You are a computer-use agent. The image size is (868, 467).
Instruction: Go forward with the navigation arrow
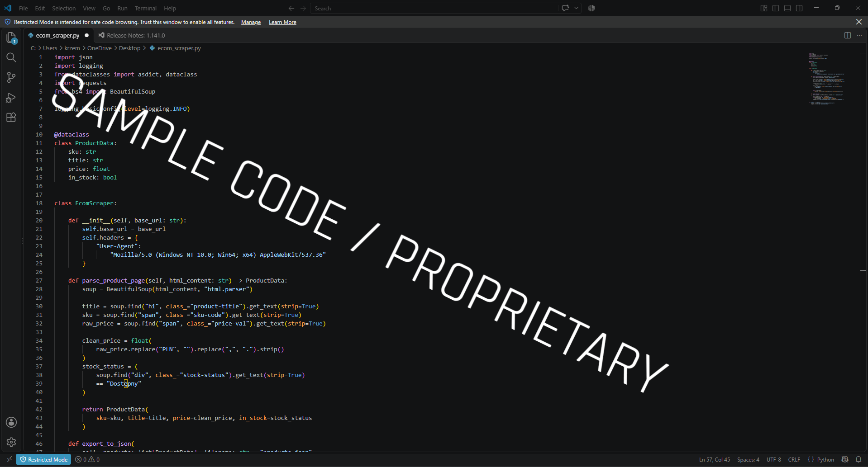303,8
